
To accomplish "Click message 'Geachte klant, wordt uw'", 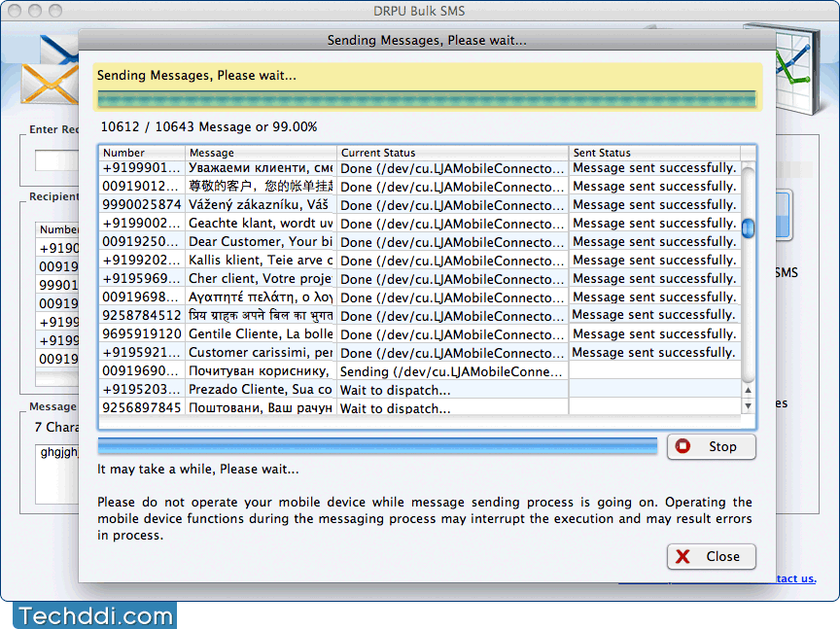I will tap(261, 224).
